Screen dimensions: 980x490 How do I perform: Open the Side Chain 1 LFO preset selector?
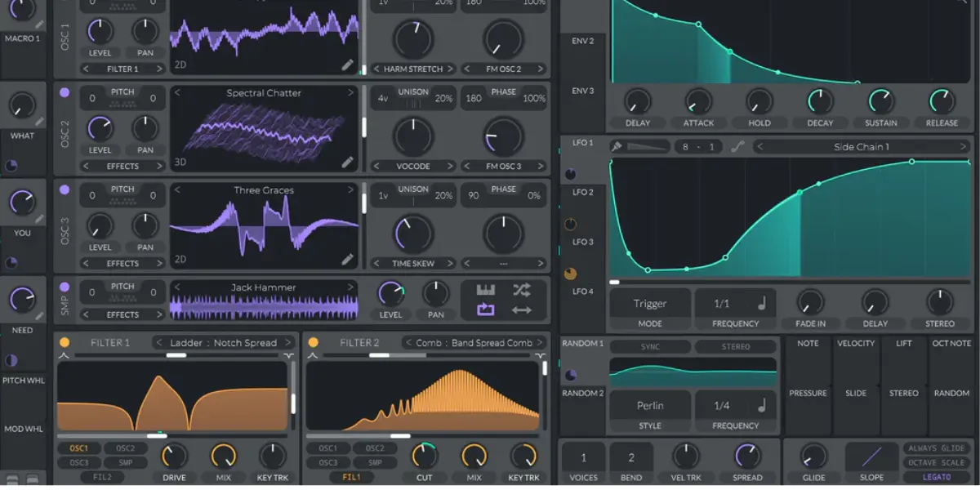click(861, 147)
